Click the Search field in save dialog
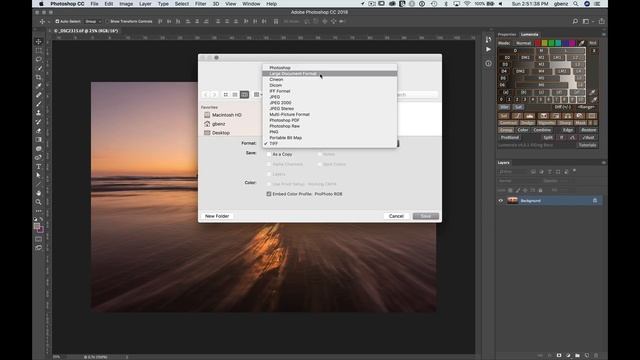 pos(417,94)
